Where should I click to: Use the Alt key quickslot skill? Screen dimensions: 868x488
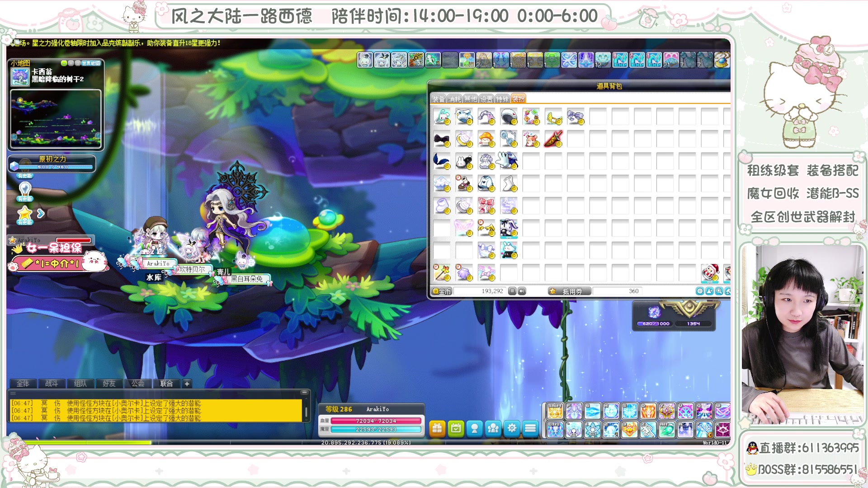[666, 430]
